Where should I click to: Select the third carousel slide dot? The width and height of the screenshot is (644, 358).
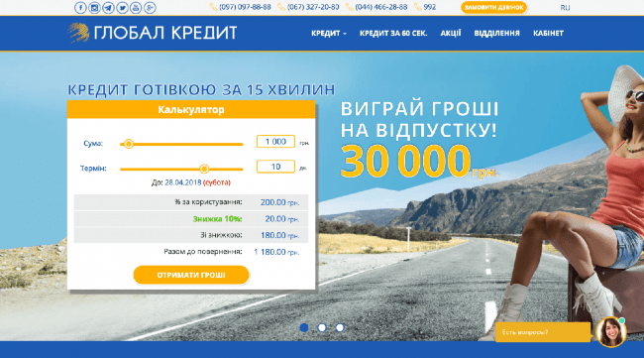pos(340,327)
